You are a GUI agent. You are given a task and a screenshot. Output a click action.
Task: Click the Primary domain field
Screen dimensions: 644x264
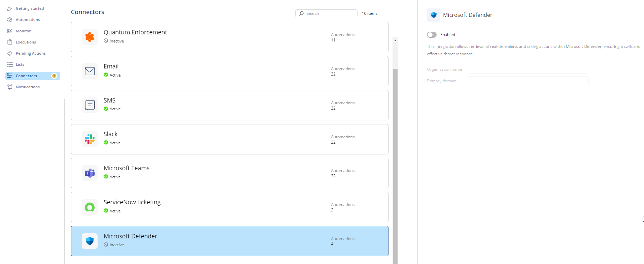(x=528, y=81)
